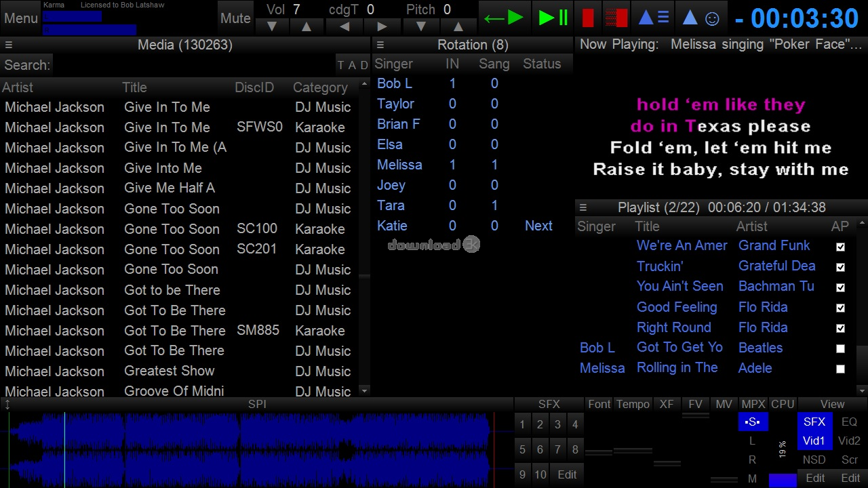Uncheck AP for Truckin'
The image size is (868, 488).
click(x=840, y=267)
